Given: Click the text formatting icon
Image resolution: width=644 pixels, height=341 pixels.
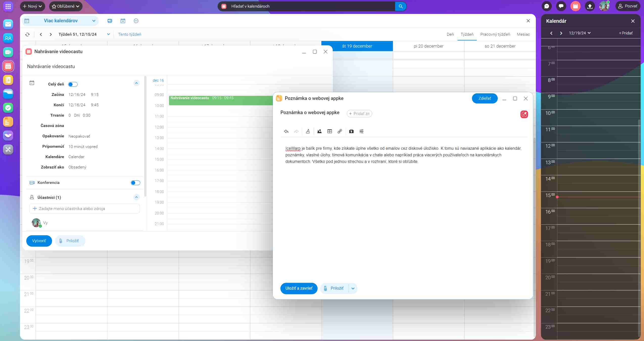Looking at the screenshot, I should [x=308, y=131].
